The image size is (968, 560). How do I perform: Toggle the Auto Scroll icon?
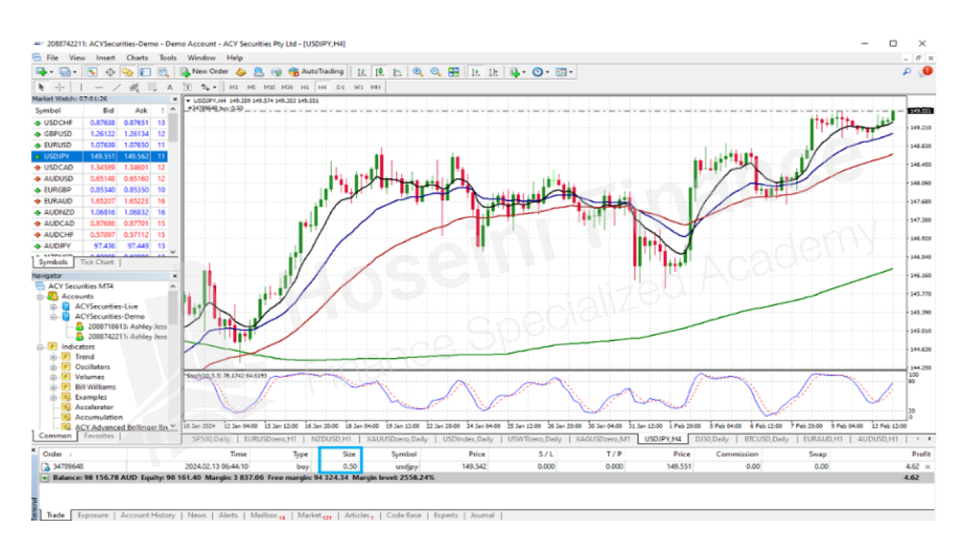(477, 71)
